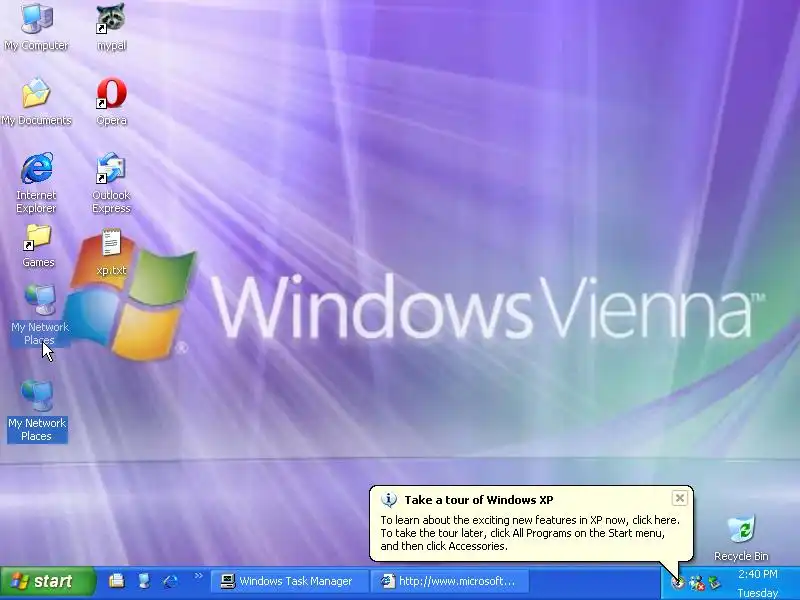
Task: Click the green Task Manager CPU tray icon
Action: (715, 582)
